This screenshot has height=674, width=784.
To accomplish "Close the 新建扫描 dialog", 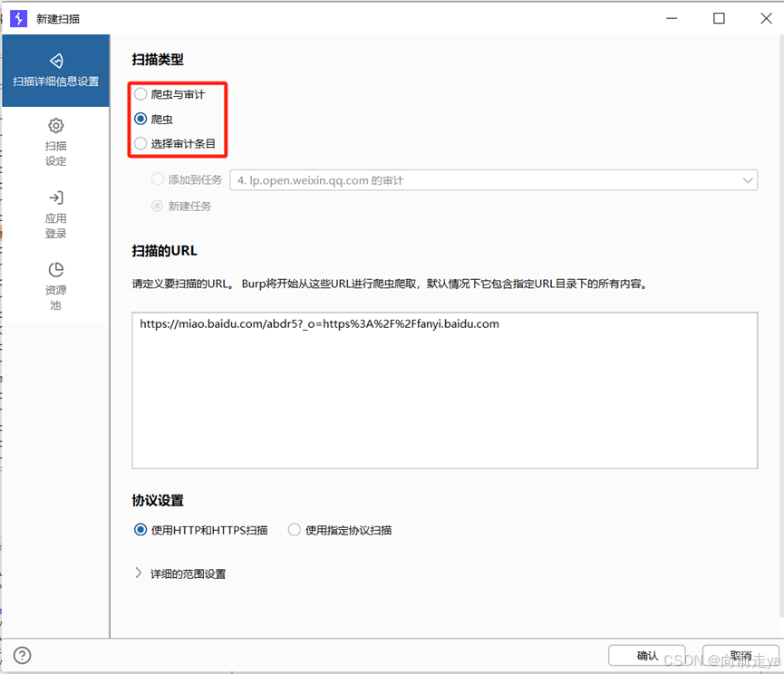I will pyautogui.click(x=766, y=18).
